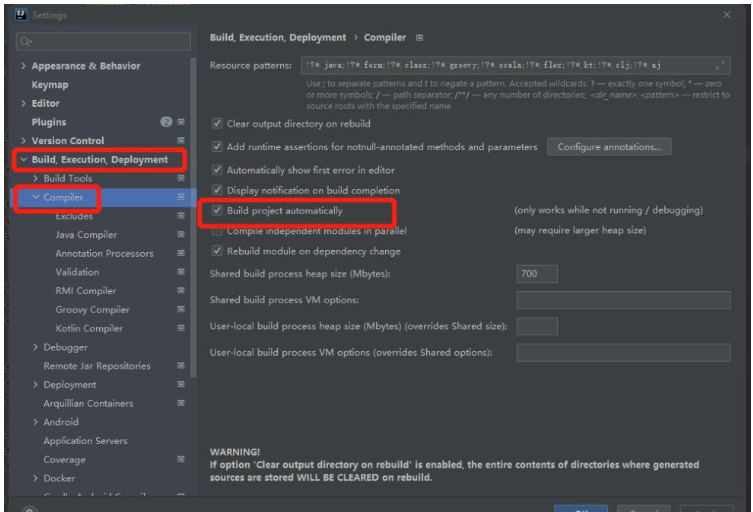
Task: Click User-local build process heap size field
Action: 537,326
